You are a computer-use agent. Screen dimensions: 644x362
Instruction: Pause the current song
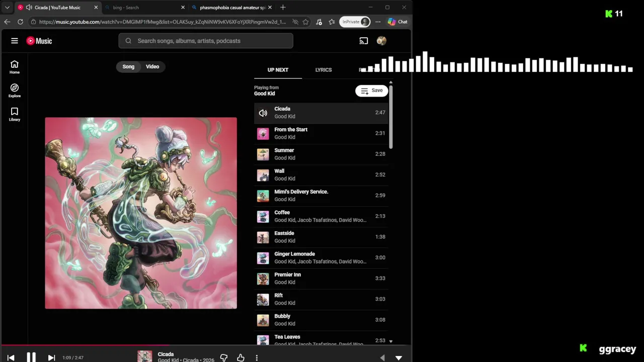31,357
